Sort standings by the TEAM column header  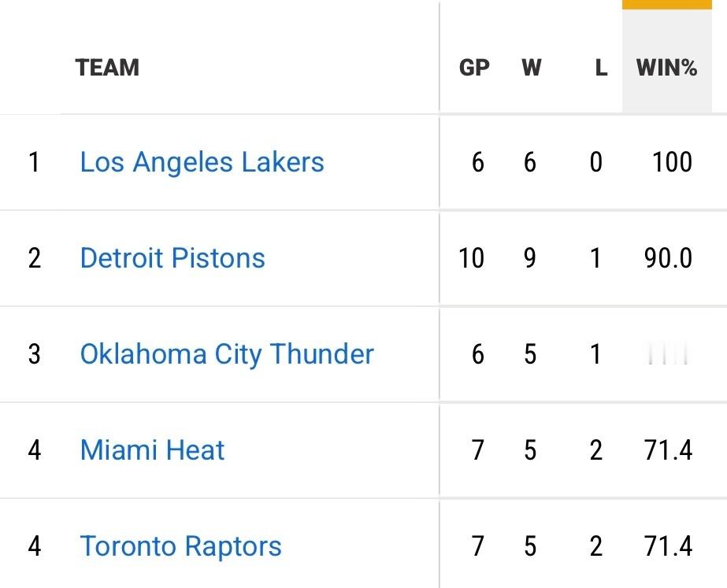108,68
